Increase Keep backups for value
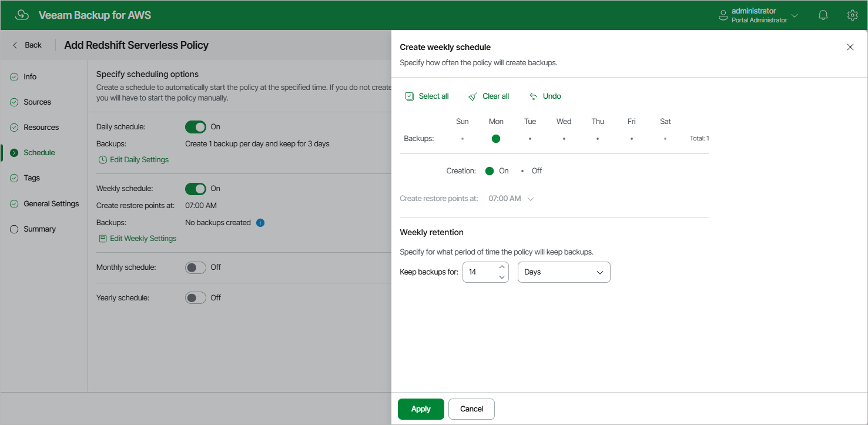This screenshot has width=868, height=425. tap(502, 267)
